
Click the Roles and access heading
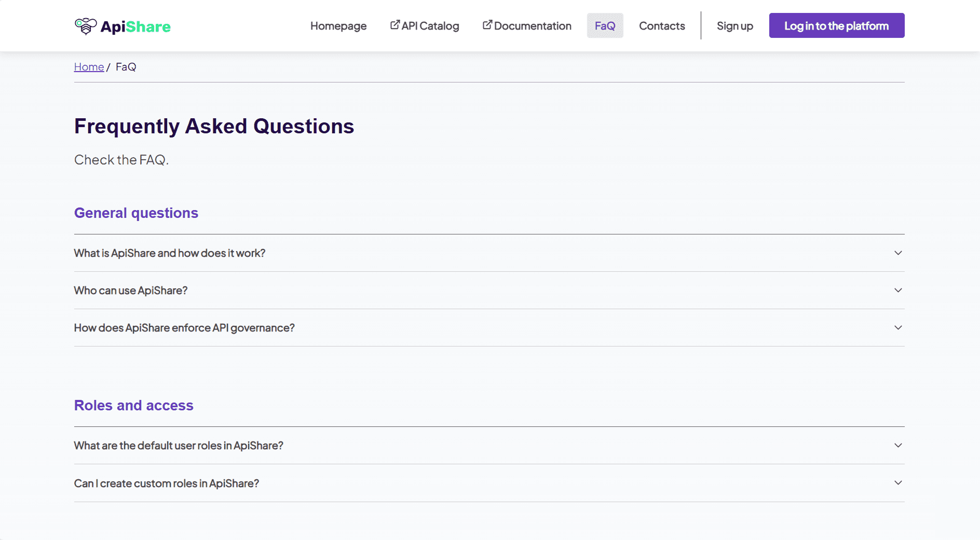pyautogui.click(x=133, y=406)
